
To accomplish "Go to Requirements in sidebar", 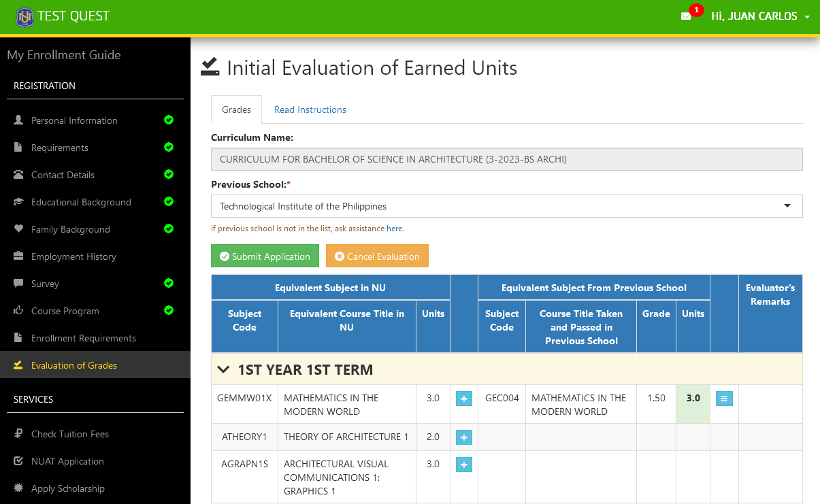I will (95, 148).
